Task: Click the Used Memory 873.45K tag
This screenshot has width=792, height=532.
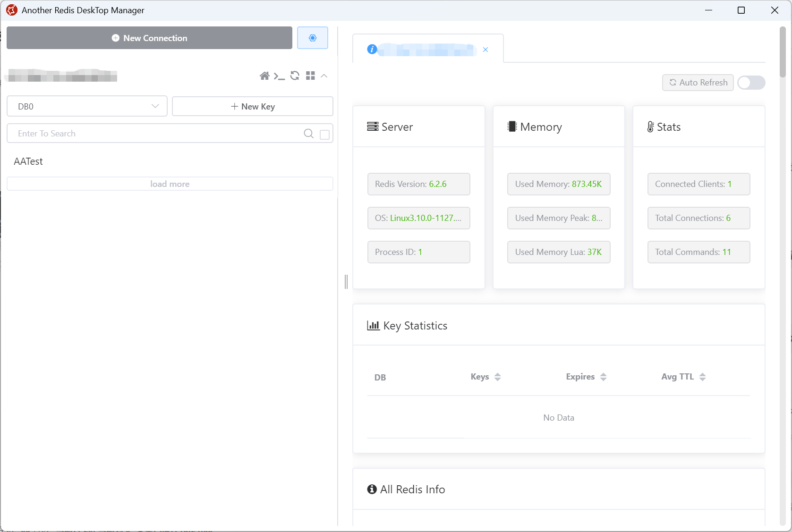Action: (559, 184)
